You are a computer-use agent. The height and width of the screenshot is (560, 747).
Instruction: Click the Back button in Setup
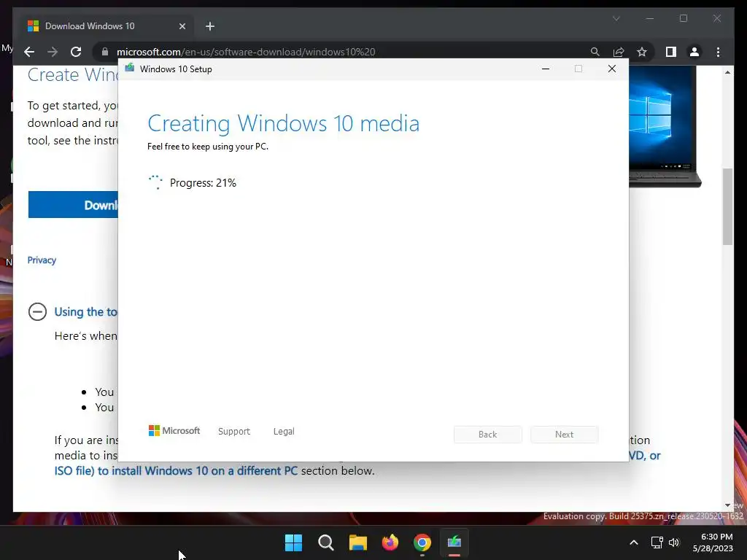click(x=488, y=435)
